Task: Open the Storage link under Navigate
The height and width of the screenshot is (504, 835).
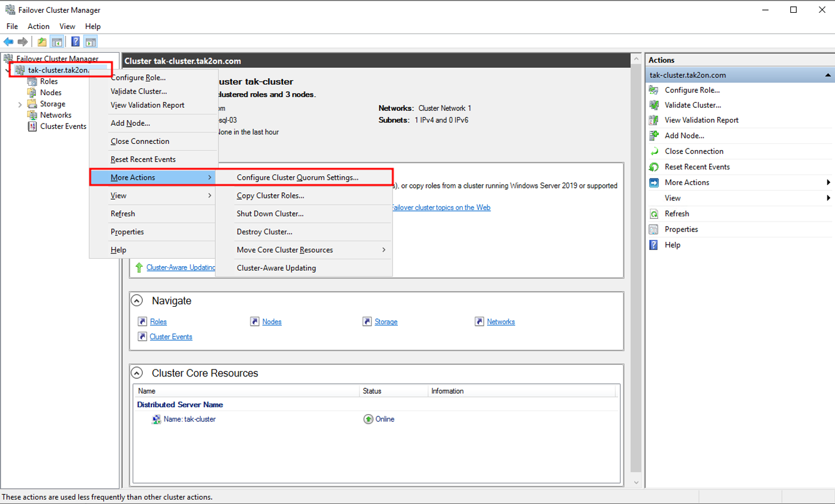Action: click(x=386, y=322)
